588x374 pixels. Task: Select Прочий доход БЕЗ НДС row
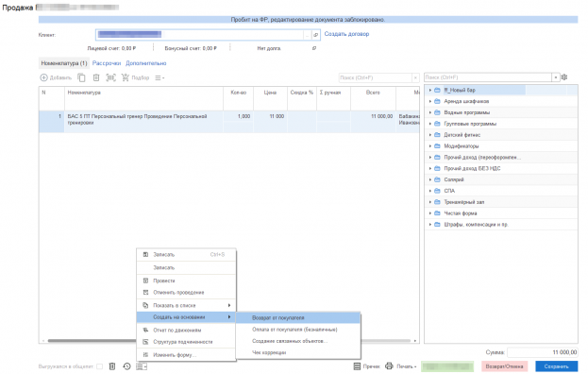pyautogui.click(x=501, y=168)
